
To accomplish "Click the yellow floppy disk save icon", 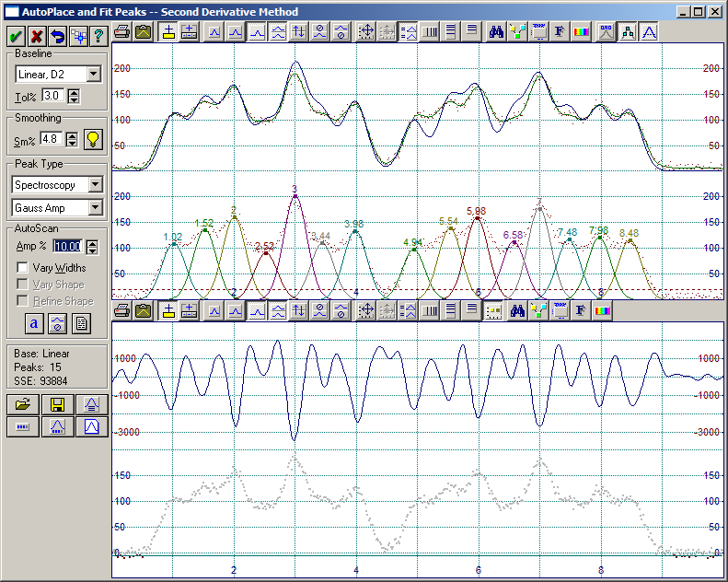I will point(57,404).
